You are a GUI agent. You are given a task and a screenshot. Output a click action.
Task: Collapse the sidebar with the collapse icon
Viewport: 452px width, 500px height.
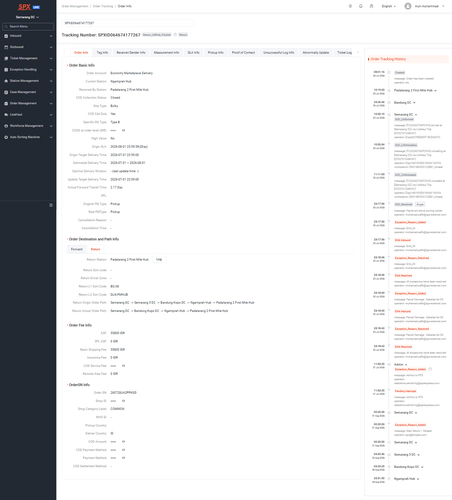tap(51, 205)
